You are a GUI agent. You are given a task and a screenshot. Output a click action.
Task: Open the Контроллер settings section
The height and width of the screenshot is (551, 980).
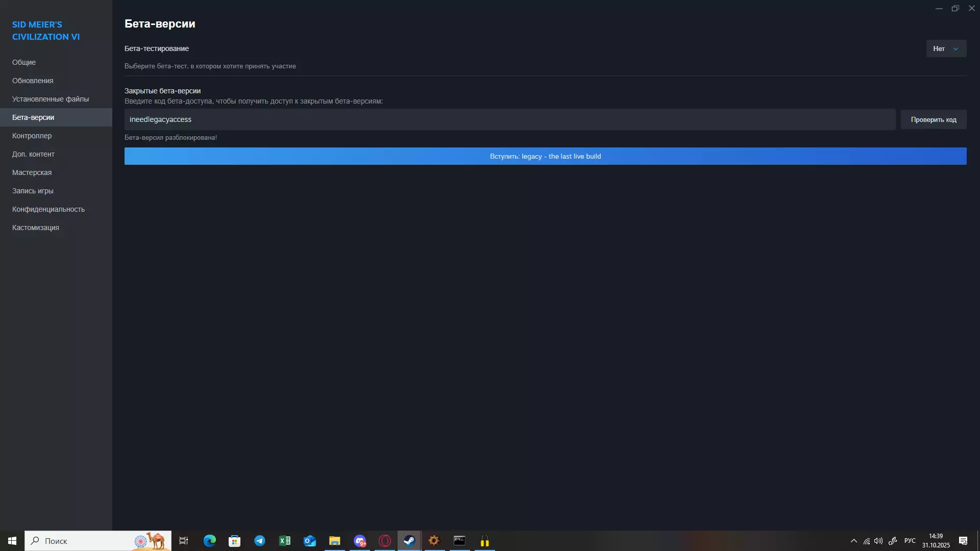(x=32, y=136)
